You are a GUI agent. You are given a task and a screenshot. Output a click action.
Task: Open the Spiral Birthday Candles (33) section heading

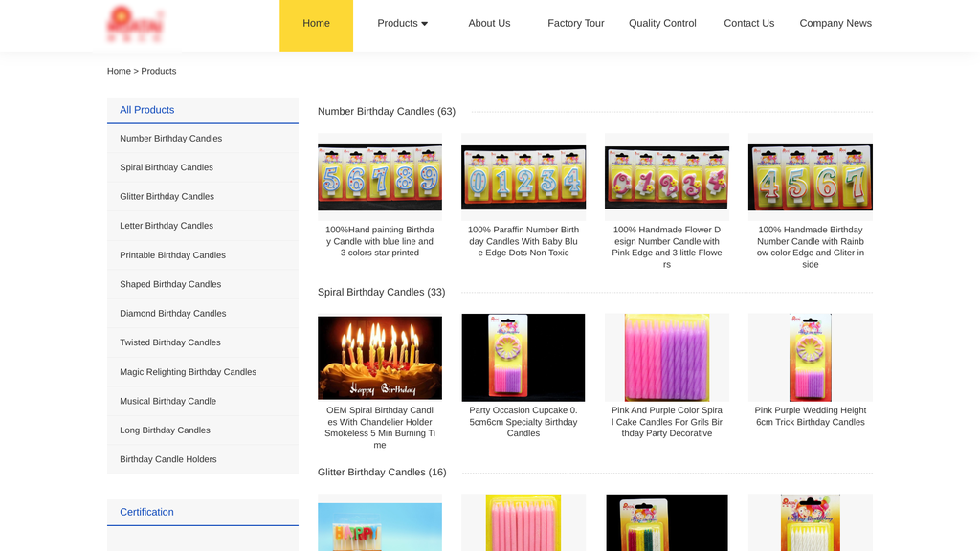click(381, 293)
